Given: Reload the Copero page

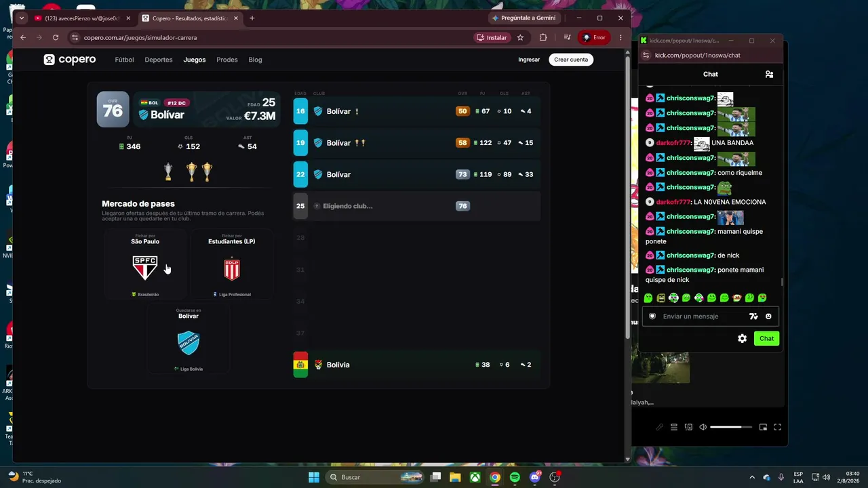Looking at the screenshot, I should [56, 37].
